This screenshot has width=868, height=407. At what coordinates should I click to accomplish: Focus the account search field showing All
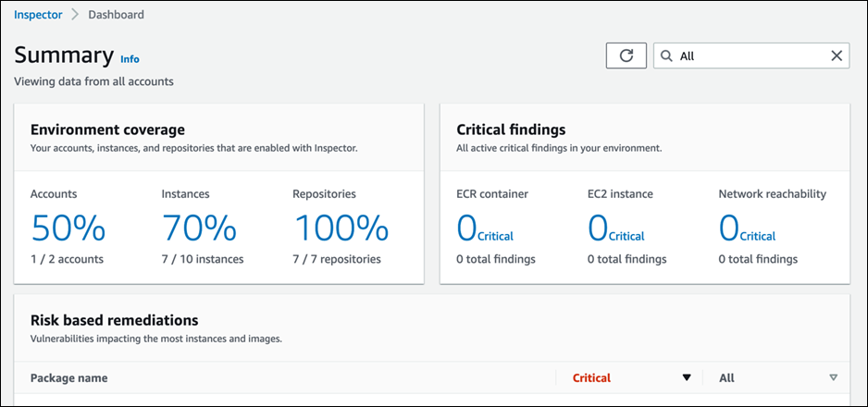point(751,55)
